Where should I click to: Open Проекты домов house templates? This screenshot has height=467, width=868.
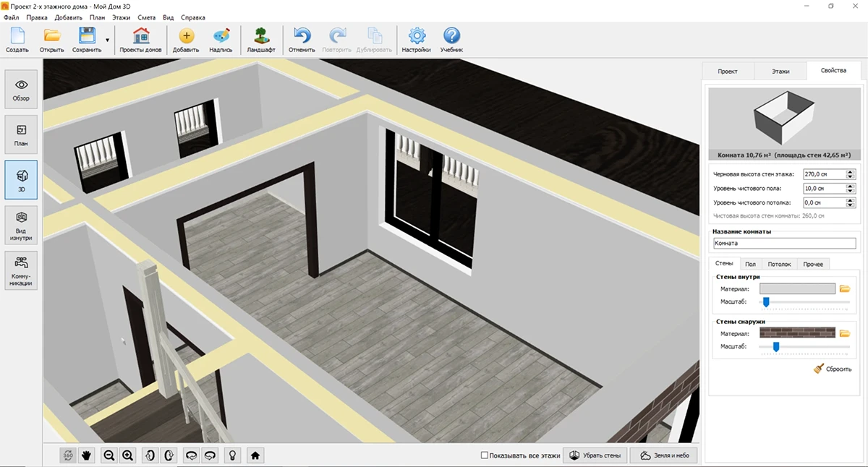coord(140,40)
